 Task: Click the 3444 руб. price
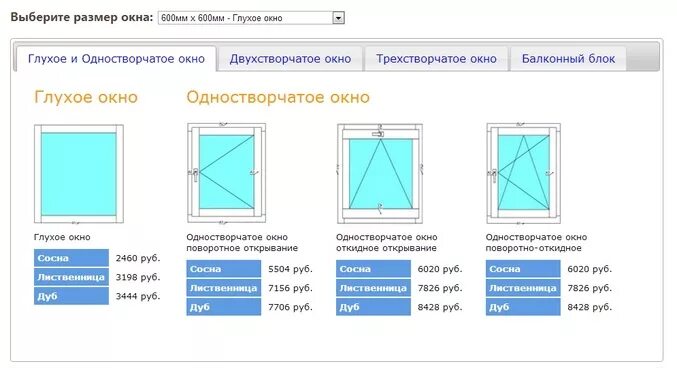[x=138, y=296]
